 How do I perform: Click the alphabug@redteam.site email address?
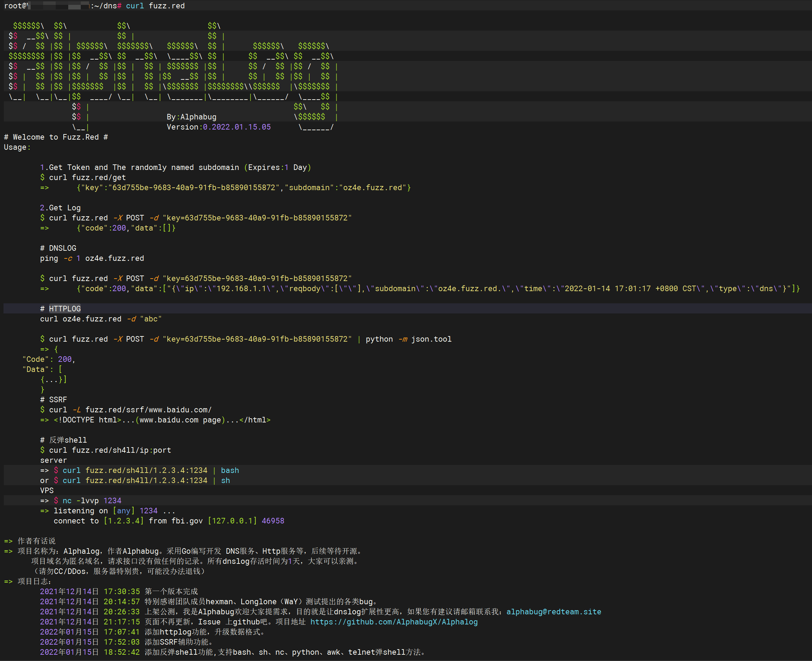click(x=553, y=612)
